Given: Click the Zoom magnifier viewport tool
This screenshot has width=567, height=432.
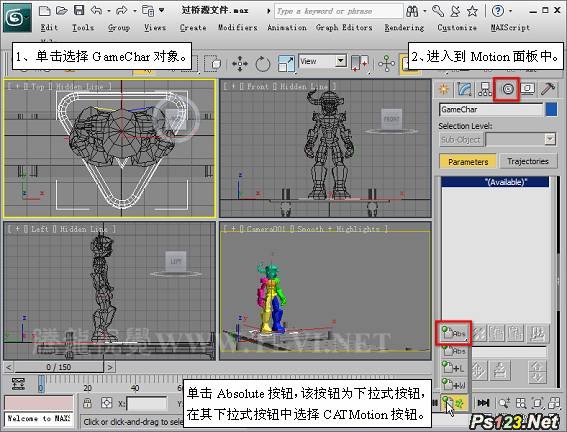Looking at the screenshot, I should [x=504, y=403].
